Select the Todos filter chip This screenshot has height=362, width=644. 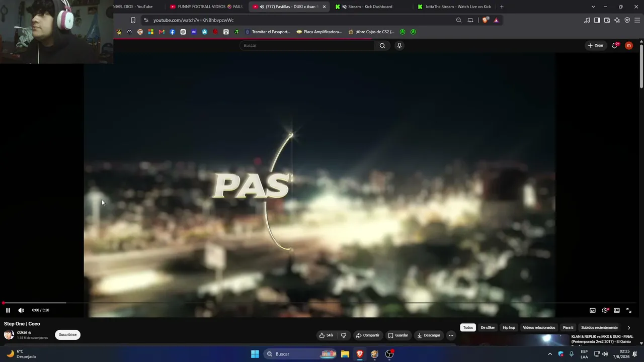(468, 327)
